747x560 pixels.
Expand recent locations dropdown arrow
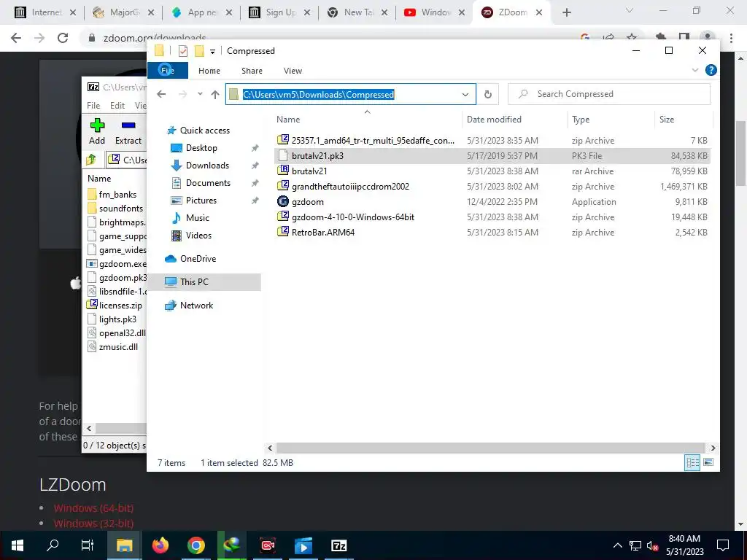(x=200, y=94)
